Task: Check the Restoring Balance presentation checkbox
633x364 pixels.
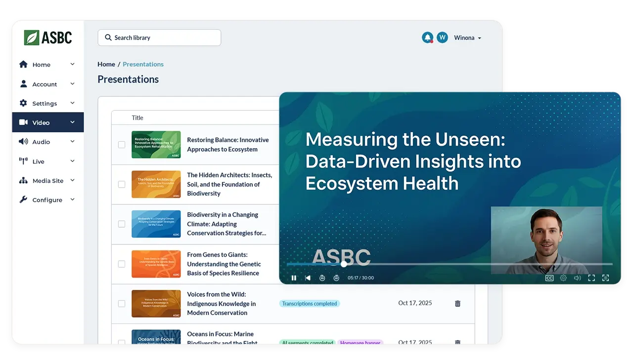Action: [122, 145]
